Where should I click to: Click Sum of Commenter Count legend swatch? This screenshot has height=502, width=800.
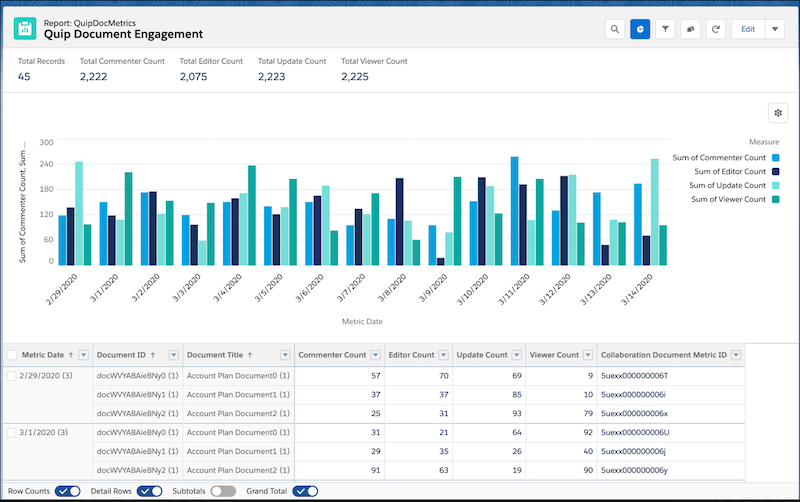[x=776, y=158]
